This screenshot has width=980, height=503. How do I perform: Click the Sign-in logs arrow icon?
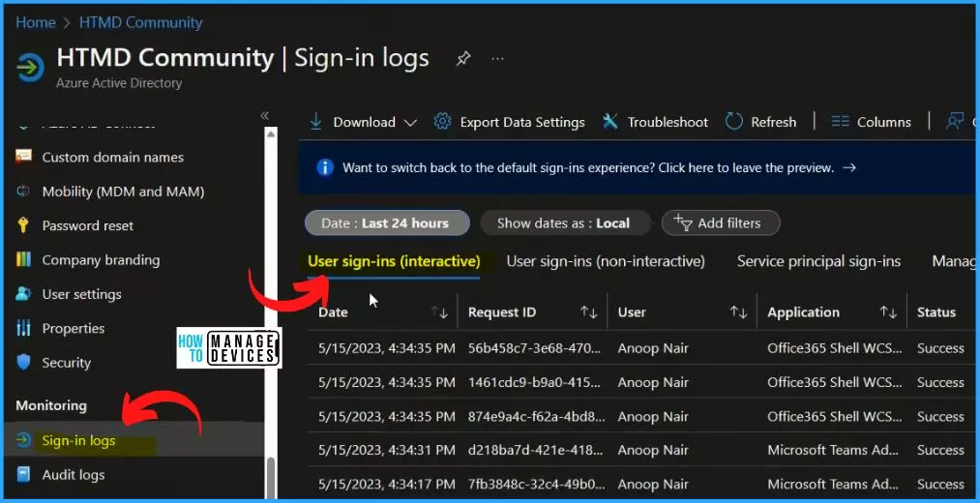click(23, 440)
